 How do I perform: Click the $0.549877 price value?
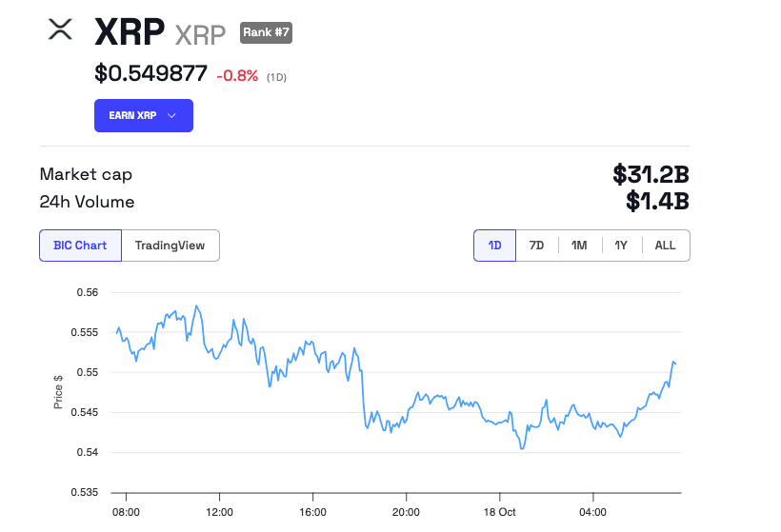click(x=150, y=73)
